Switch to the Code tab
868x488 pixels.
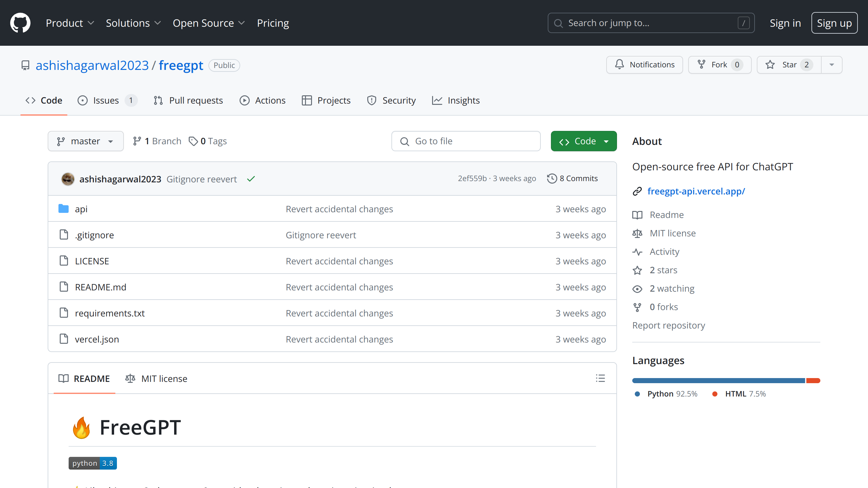(44, 100)
